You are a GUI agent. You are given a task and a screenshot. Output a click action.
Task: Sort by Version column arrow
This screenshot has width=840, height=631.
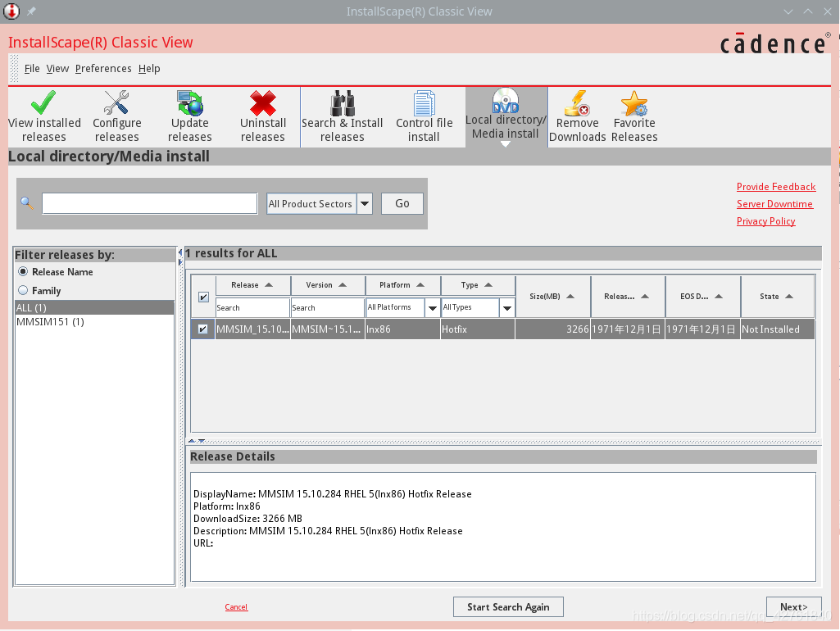click(343, 285)
